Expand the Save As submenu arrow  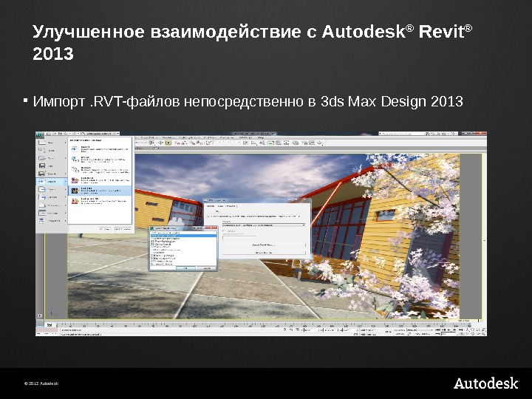65,174
